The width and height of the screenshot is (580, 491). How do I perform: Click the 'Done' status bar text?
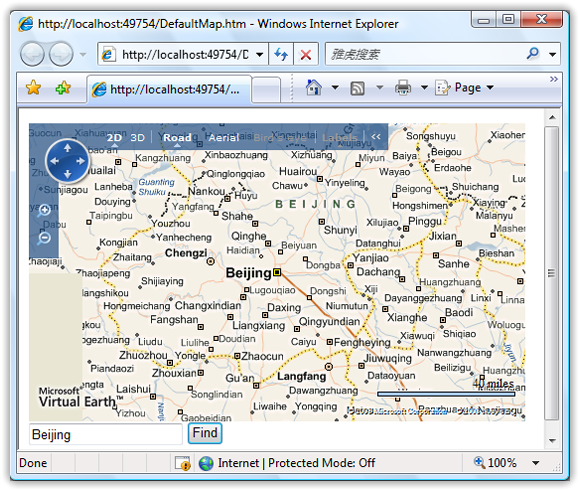point(33,463)
